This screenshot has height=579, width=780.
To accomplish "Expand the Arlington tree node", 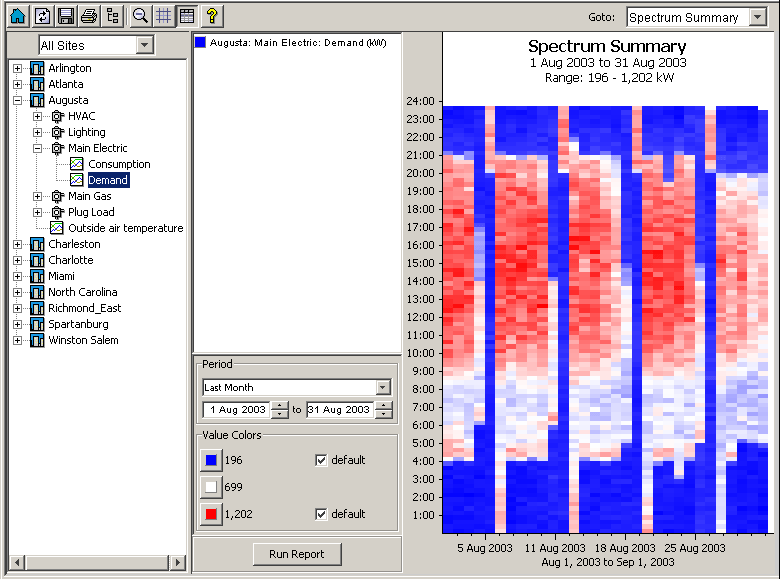I will [x=17, y=68].
